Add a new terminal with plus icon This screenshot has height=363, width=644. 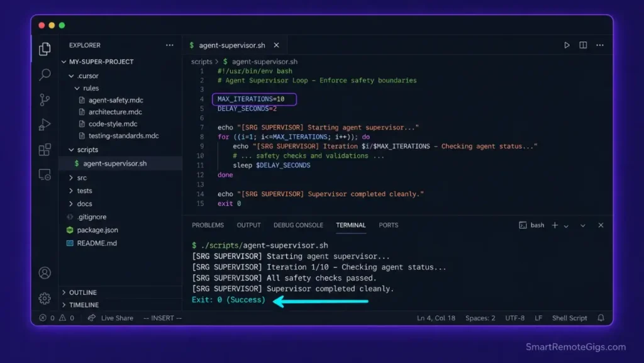(555, 225)
